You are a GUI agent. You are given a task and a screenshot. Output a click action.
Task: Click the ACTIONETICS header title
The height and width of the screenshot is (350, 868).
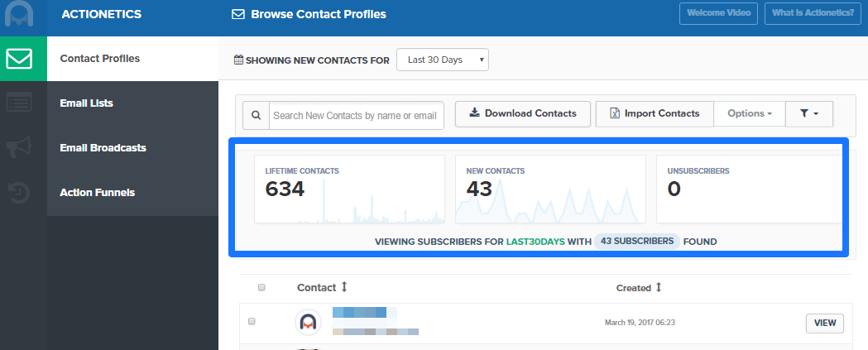(x=101, y=14)
